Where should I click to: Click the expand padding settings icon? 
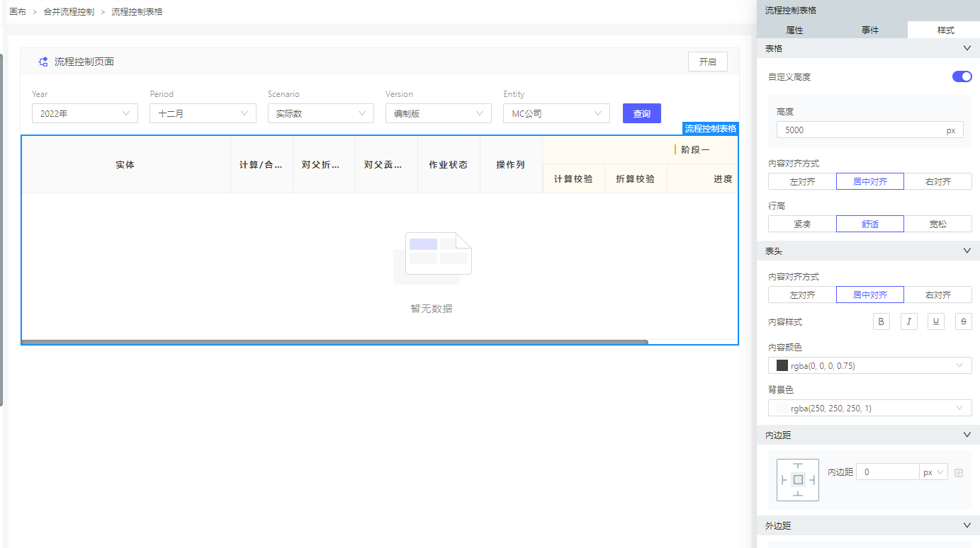[x=959, y=473]
